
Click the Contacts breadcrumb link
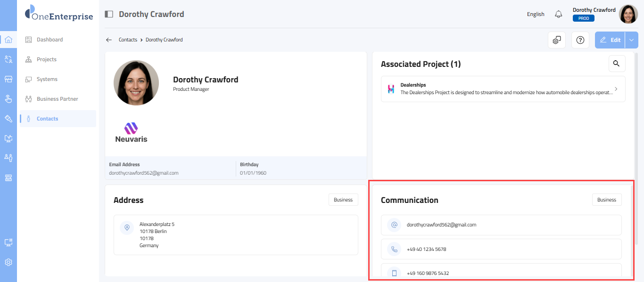tap(128, 40)
